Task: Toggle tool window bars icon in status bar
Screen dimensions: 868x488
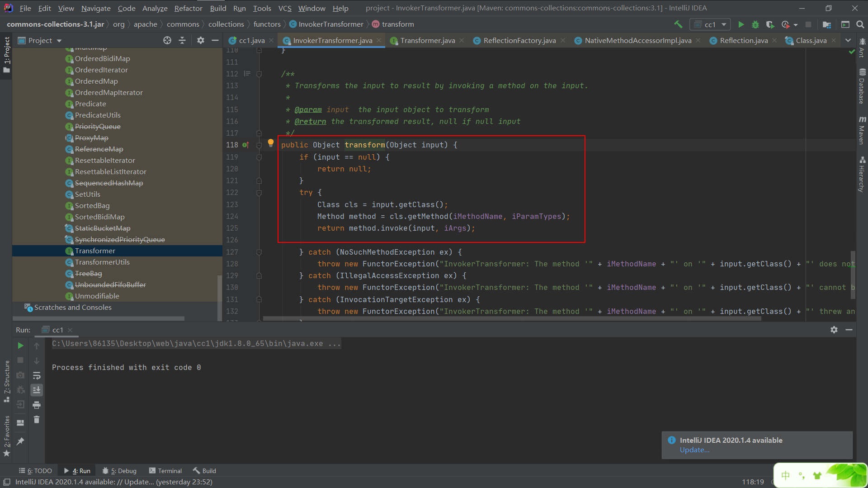Action: click(x=6, y=482)
